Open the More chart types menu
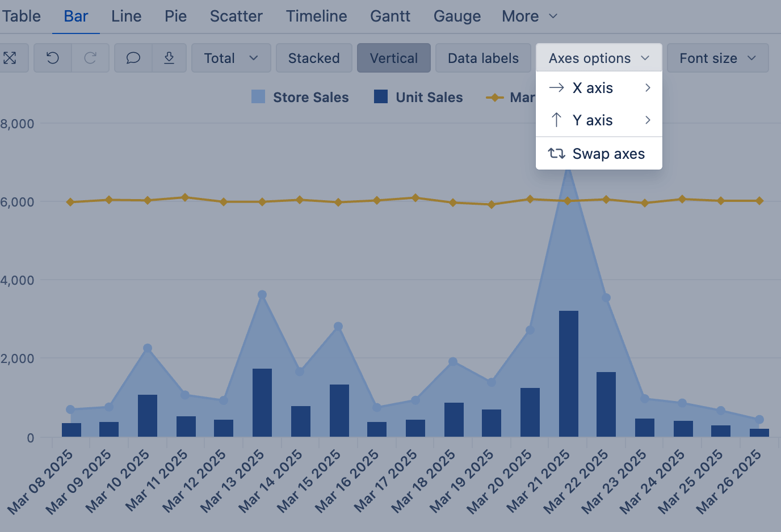The height and width of the screenshot is (532, 781). point(529,16)
